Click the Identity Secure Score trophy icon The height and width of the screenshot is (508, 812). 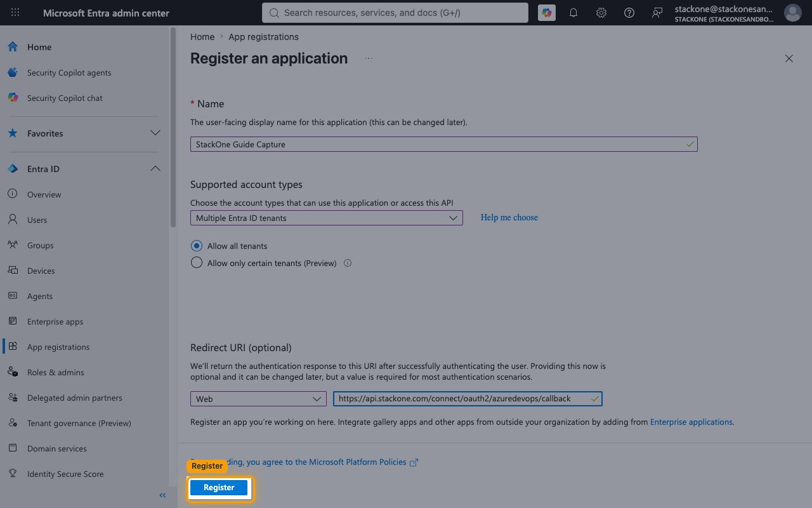coord(13,474)
